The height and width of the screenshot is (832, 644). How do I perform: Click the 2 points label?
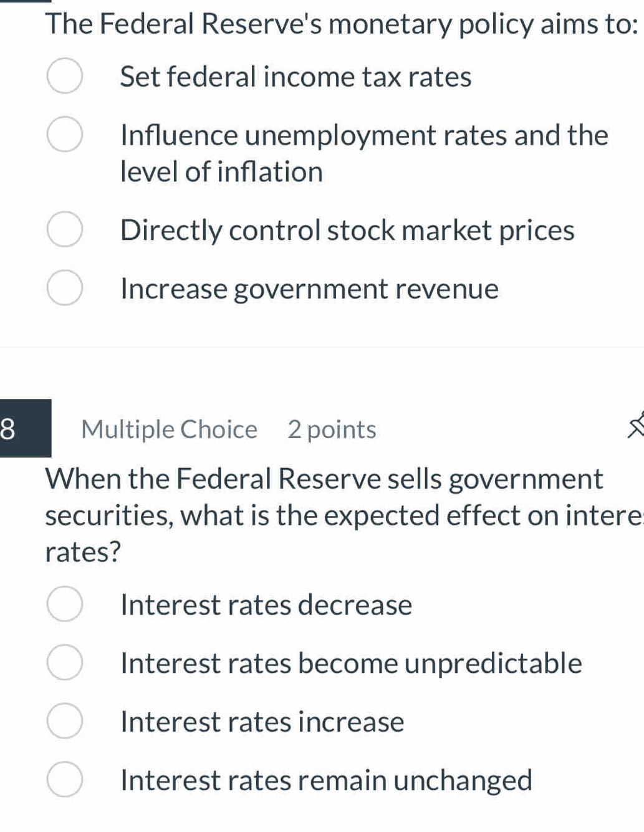pyautogui.click(x=332, y=429)
